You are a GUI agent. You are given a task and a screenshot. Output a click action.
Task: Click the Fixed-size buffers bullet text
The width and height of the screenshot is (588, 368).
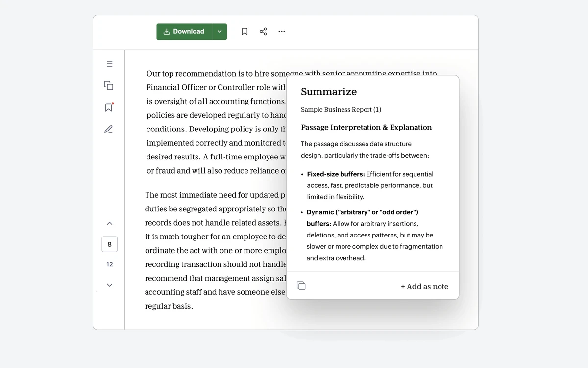pyautogui.click(x=370, y=185)
